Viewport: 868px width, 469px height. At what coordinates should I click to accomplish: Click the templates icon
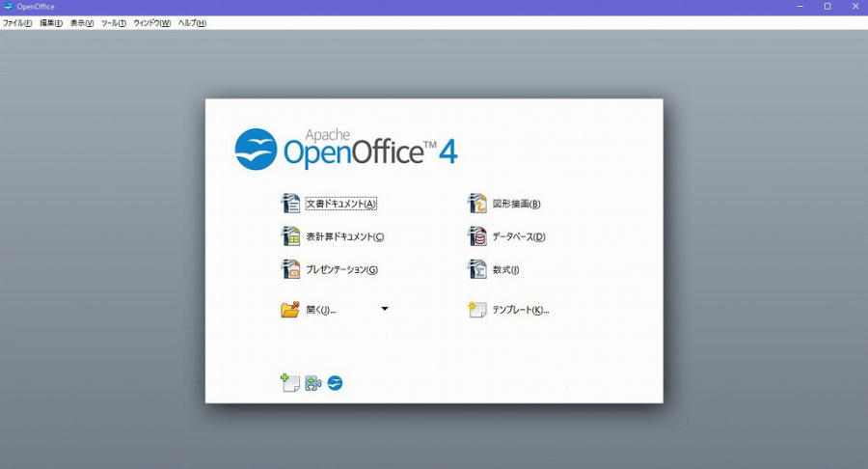click(476, 310)
